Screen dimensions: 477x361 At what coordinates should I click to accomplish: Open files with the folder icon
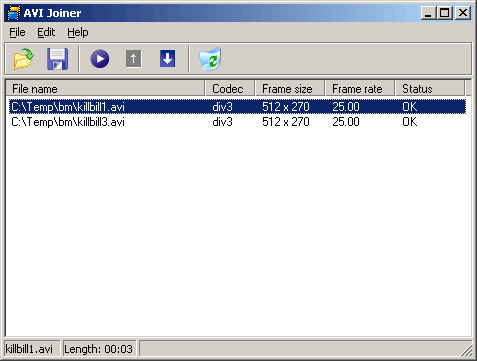[x=23, y=59]
